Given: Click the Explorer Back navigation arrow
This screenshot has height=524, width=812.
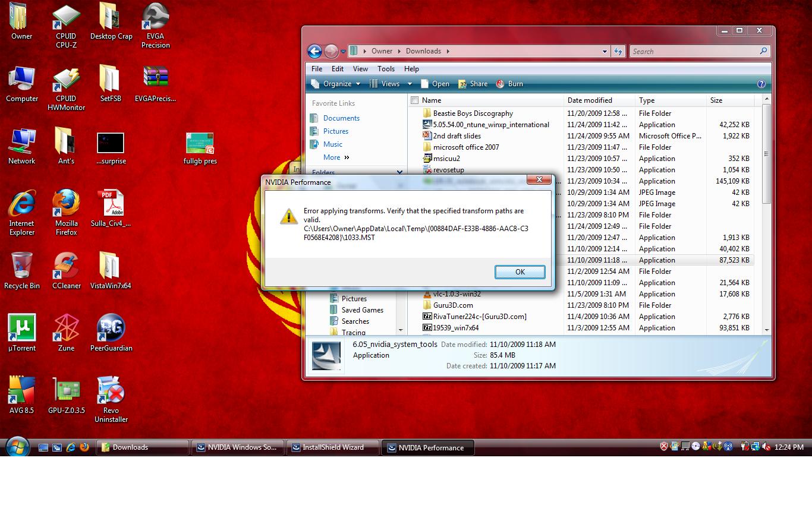Looking at the screenshot, I should click(x=314, y=51).
